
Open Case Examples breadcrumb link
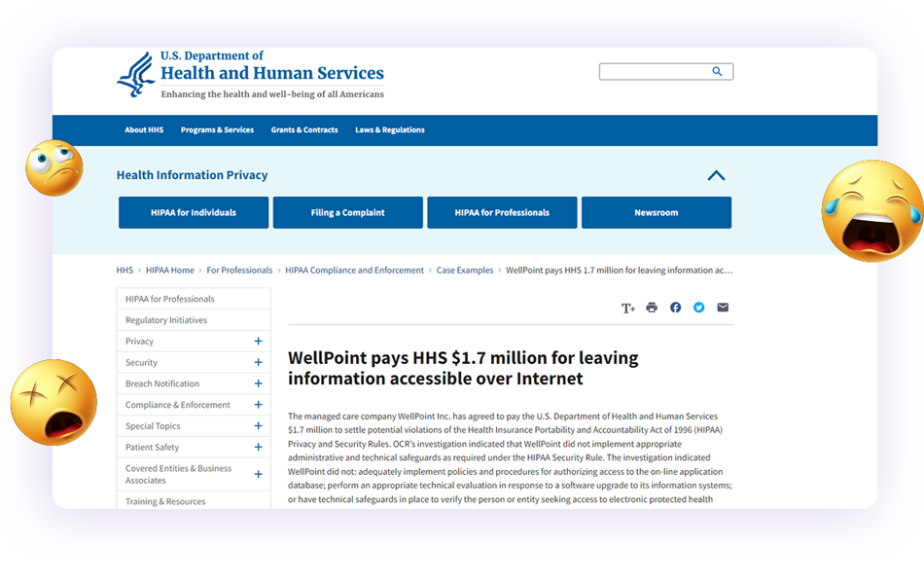pyautogui.click(x=465, y=270)
